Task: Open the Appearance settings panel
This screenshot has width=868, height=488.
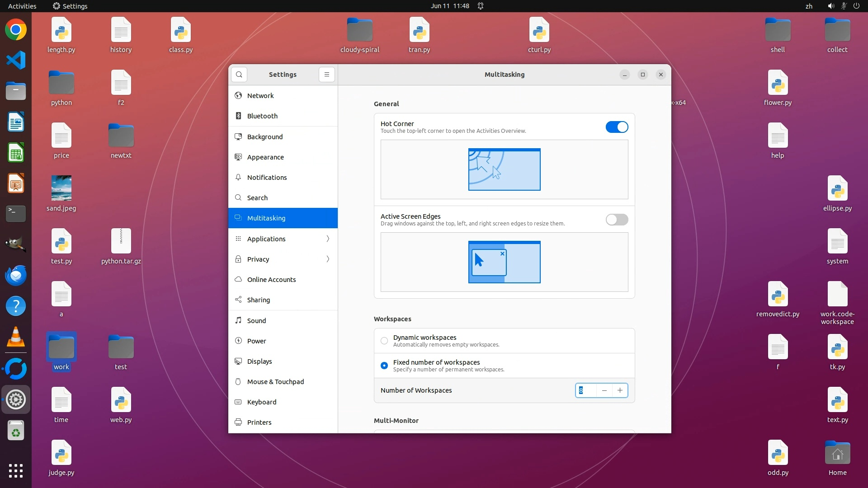Action: pos(265,157)
